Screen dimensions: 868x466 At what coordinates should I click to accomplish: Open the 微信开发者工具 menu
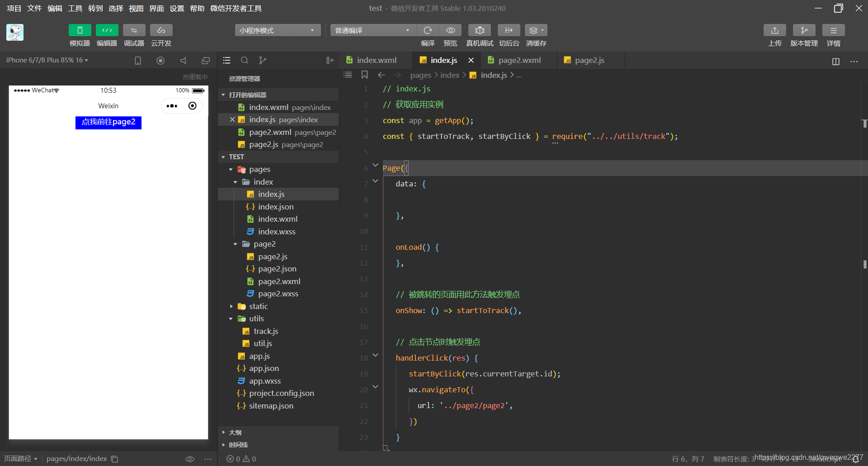coord(236,8)
